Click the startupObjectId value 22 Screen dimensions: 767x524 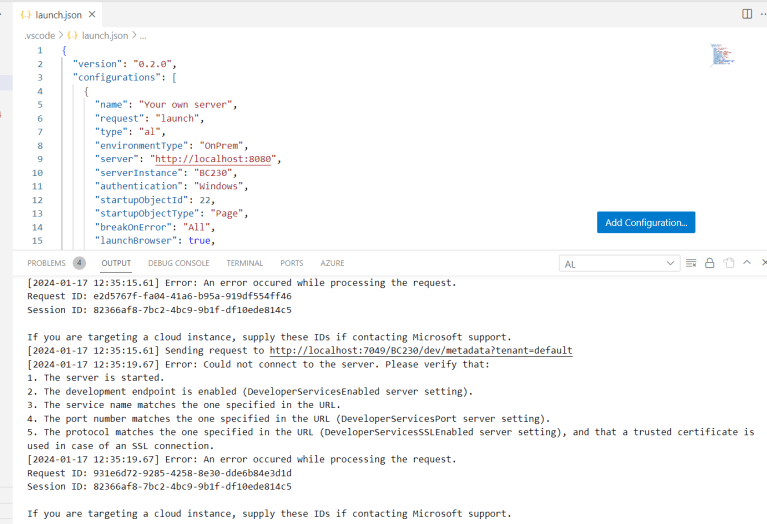[204, 200]
